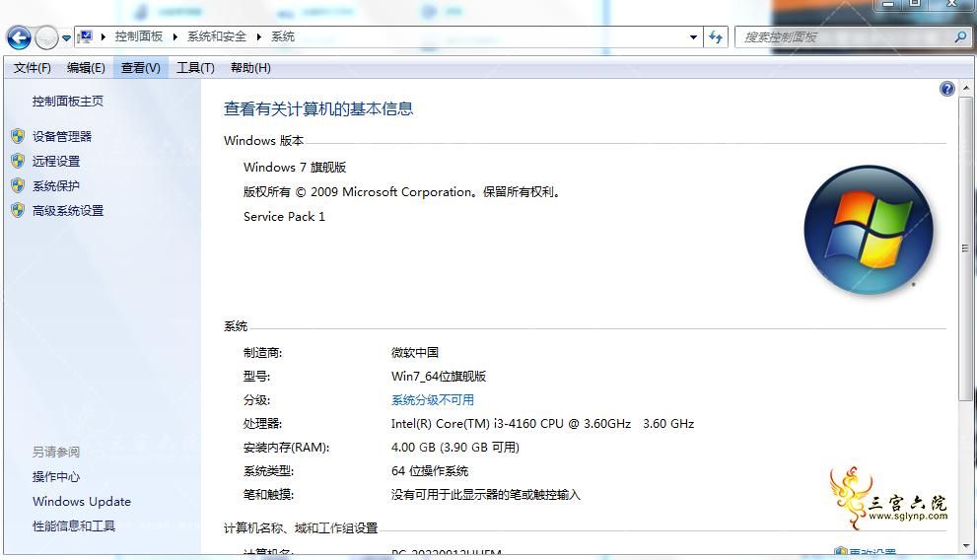Open the blue help question-mark icon
The height and width of the screenshot is (560, 977).
coord(946,89)
